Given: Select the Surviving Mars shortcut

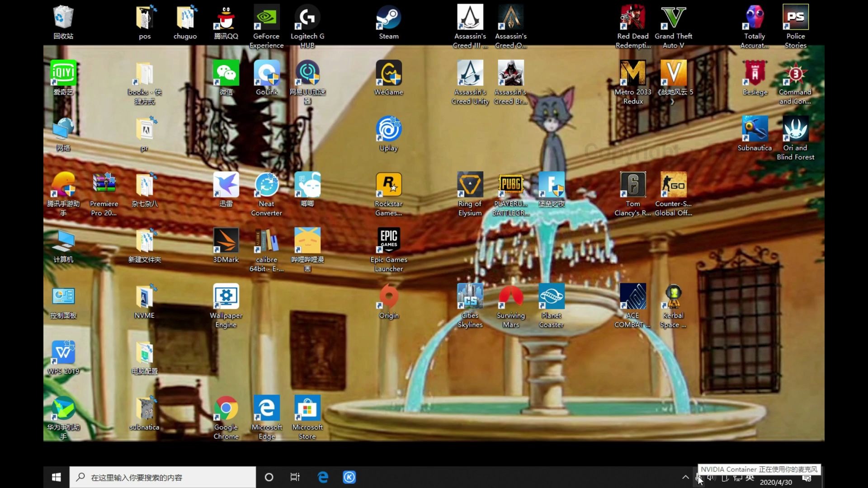Looking at the screenshot, I should point(511,306).
